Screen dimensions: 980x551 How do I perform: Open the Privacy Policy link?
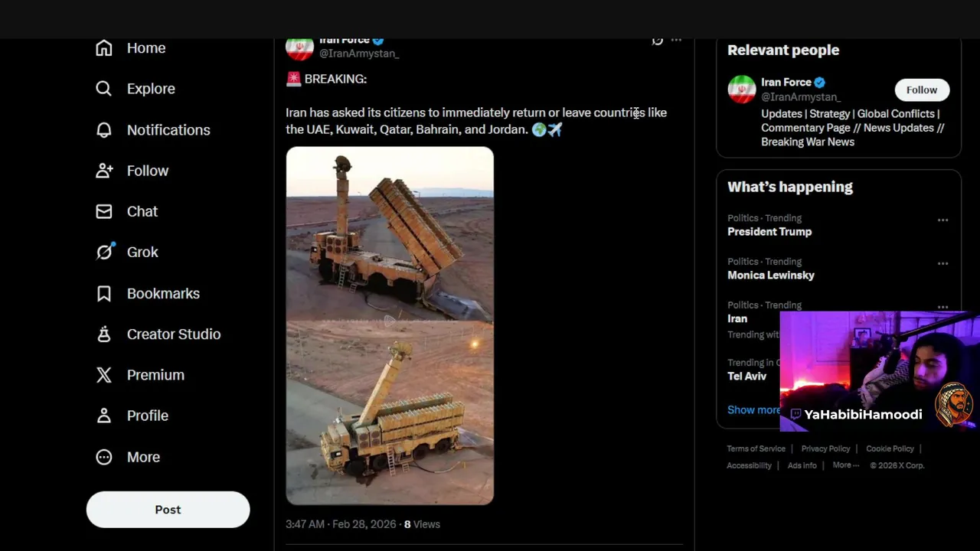coord(825,448)
